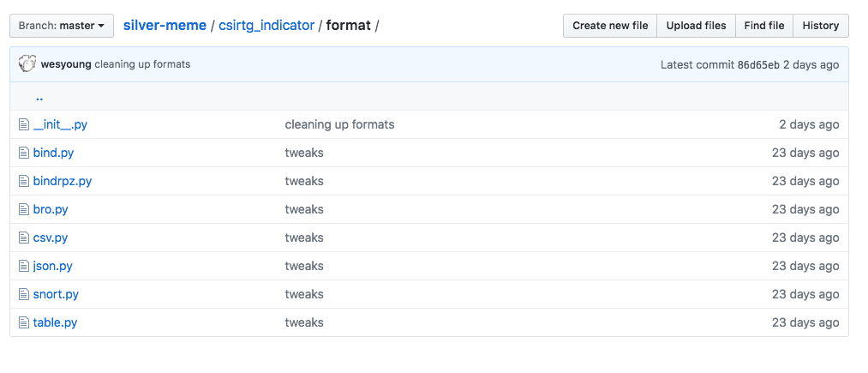Viewport: 868px width, 373px height.
Task: Click '2 days ago' next to latest commit
Action: click(811, 65)
